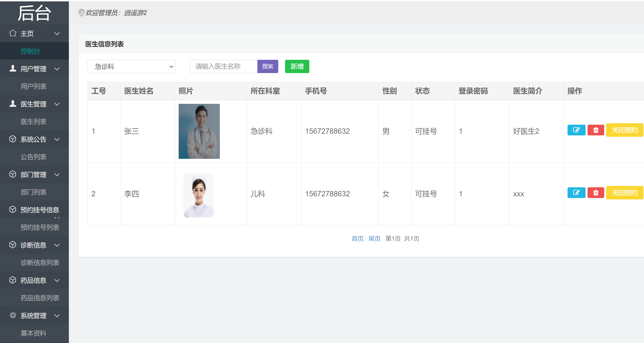Click delete trash icon for 张三
644x343 pixels.
pos(596,130)
